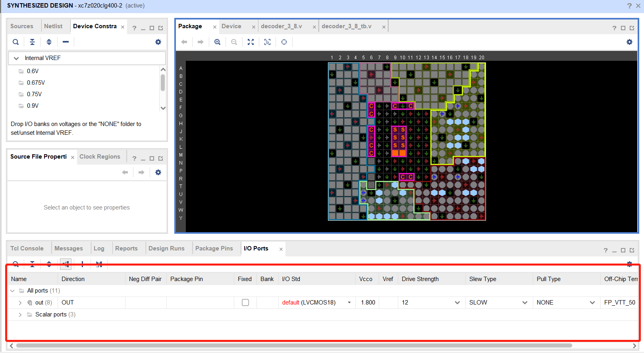Screen dimensions: 644x353
Task: Close the Package tab
Action: [214, 27]
